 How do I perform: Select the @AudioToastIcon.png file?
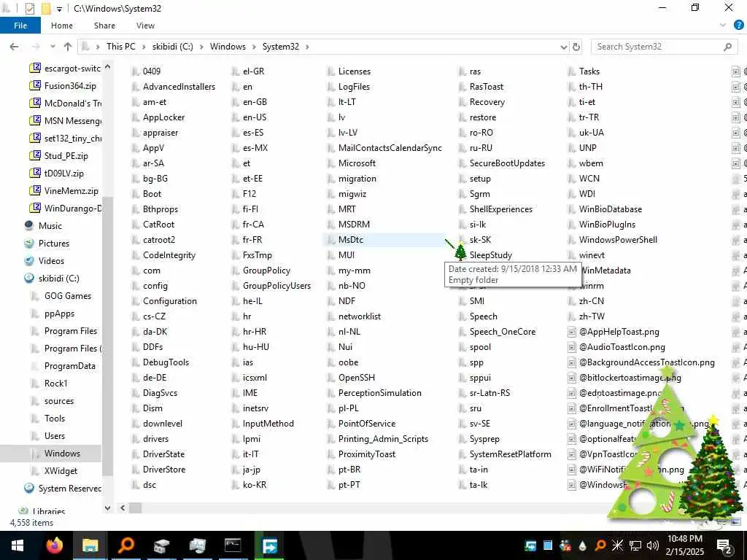click(622, 347)
